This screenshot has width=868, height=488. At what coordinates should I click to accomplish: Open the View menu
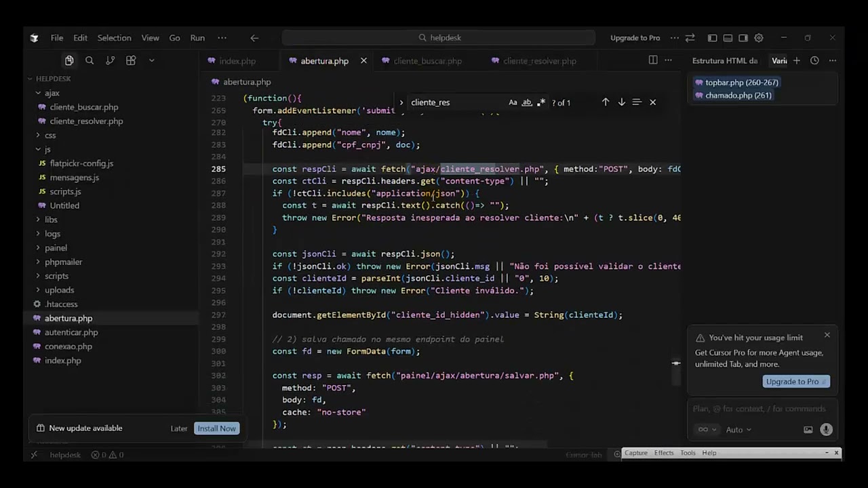(x=151, y=38)
